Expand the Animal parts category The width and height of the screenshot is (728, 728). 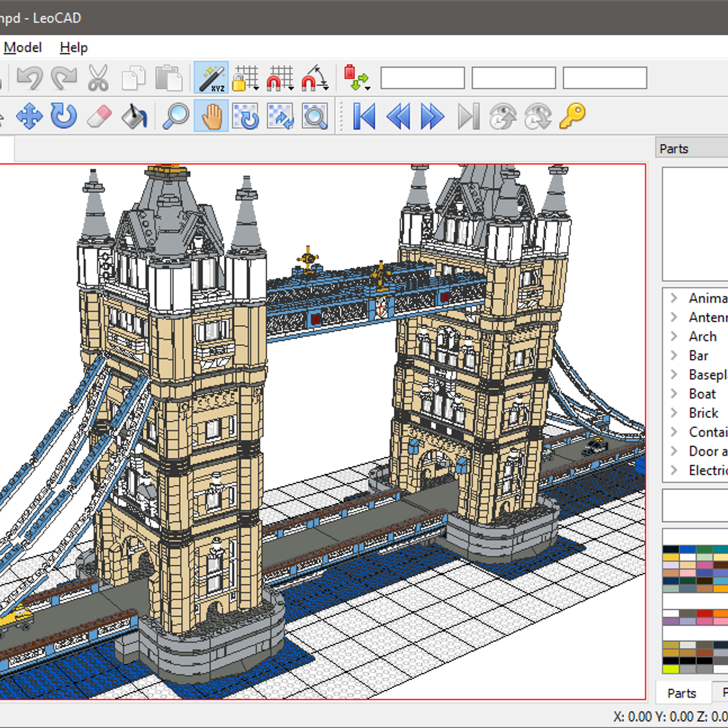(x=674, y=298)
